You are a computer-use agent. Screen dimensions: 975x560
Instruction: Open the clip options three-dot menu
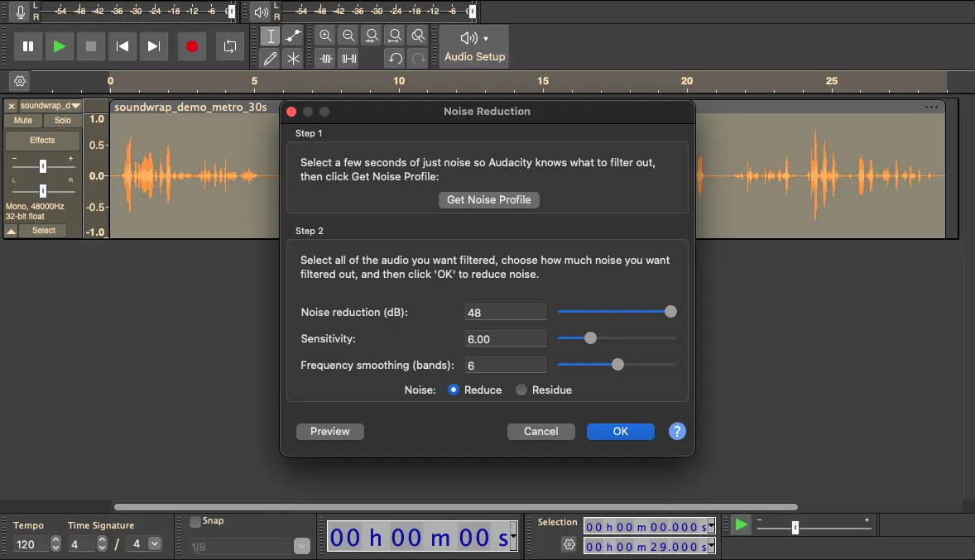(931, 107)
